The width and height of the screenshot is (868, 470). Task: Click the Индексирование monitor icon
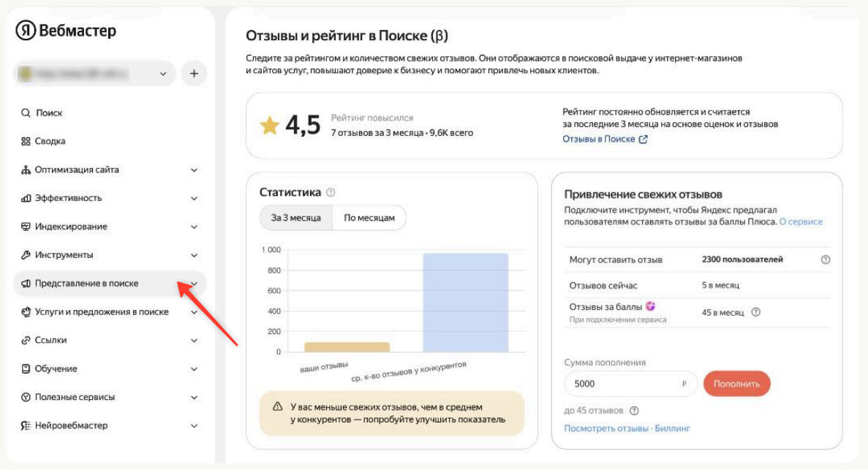(x=26, y=227)
